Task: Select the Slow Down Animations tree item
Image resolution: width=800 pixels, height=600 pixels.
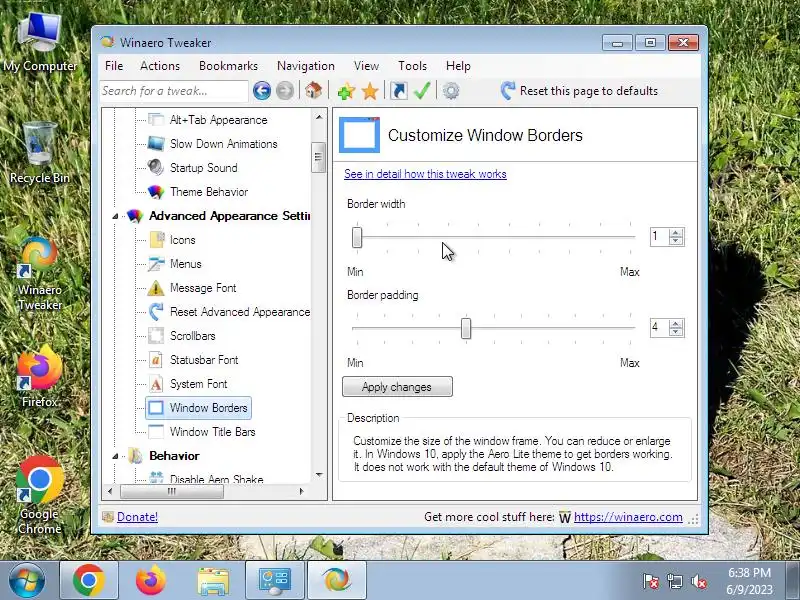Action: coord(223,144)
